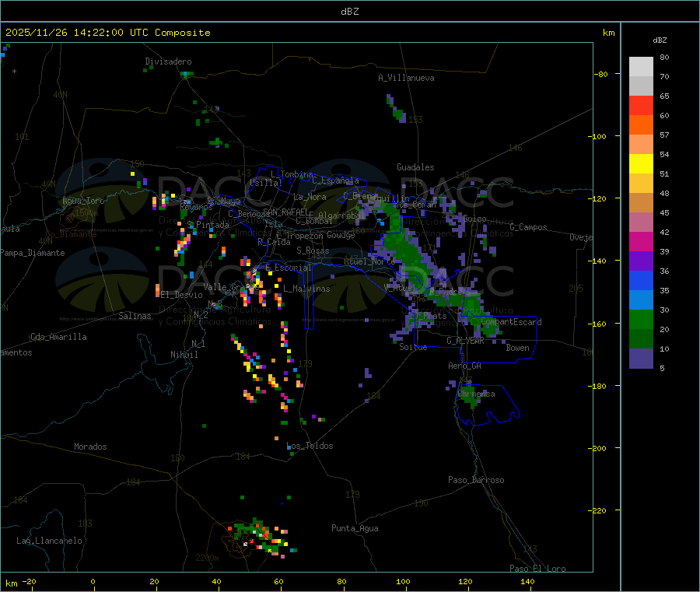Click the Guadales place name
Viewport: 700px width, 592px height.
click(x=415, y=167)
